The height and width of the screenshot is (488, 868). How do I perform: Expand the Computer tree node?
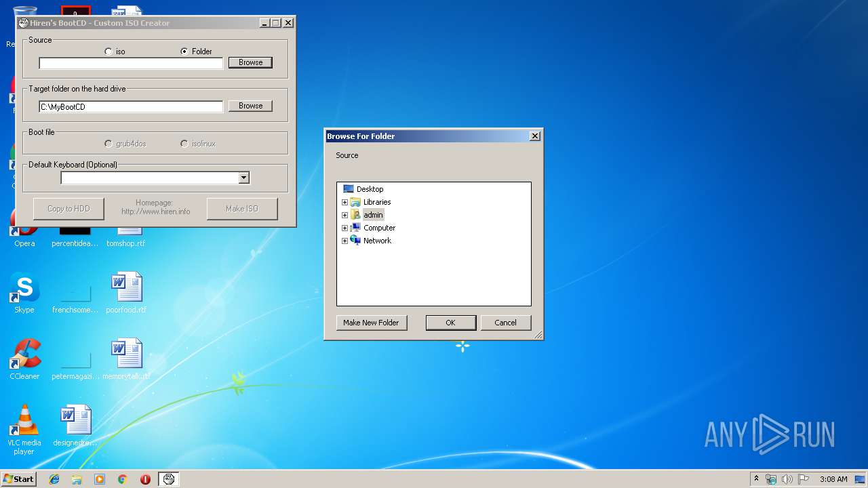pos(344,228)
